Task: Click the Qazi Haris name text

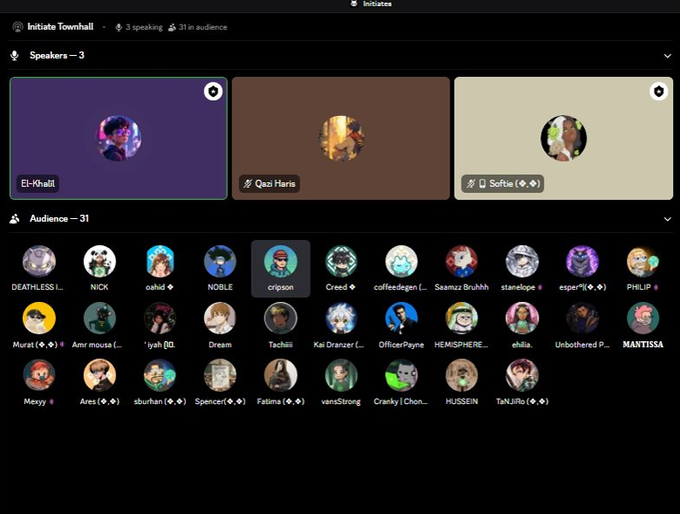Action: (x=275, y=184)
